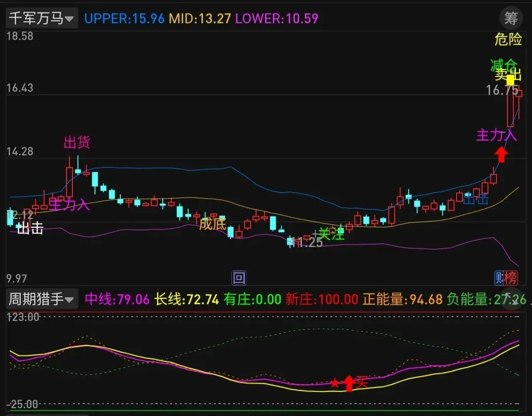Viewport: 532px width, 416px height.
Task: Open the 周期猎手 indicator dropdown
Action: point(42,299)
